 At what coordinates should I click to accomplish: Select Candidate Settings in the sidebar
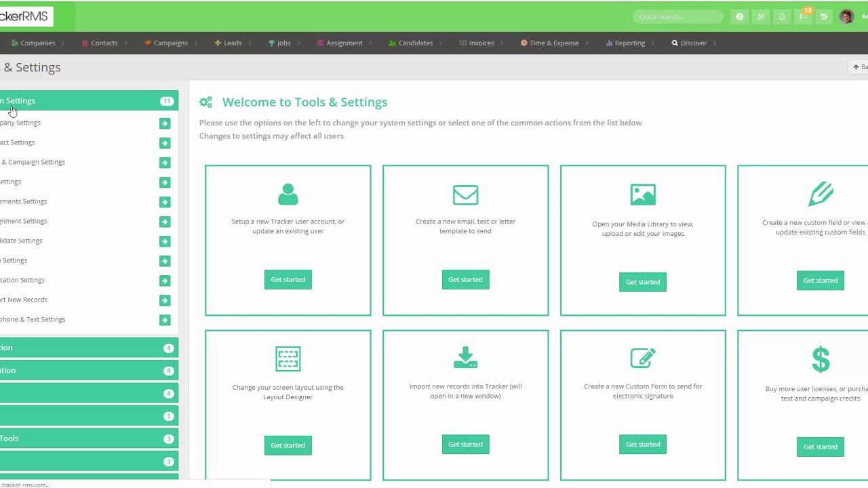[21, 241]
